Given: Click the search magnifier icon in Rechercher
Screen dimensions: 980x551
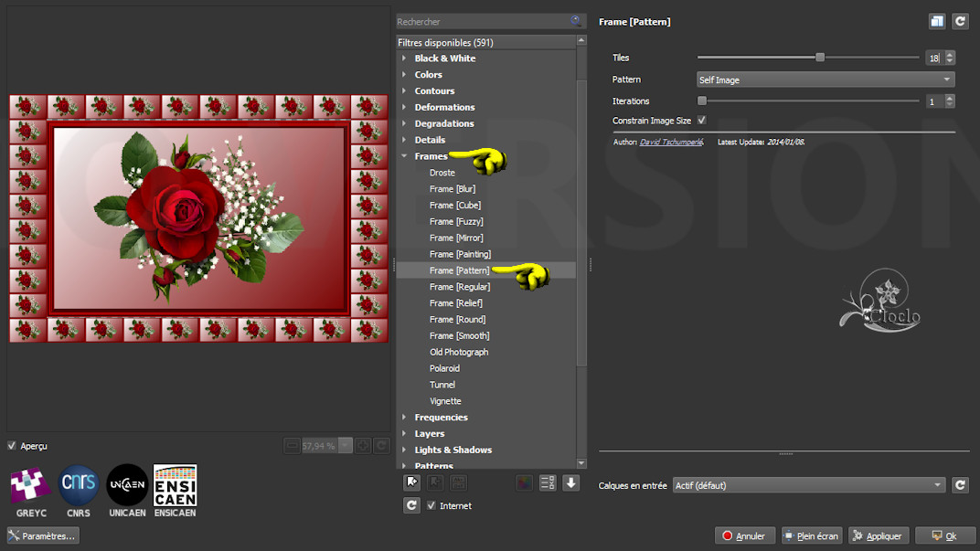Looking at the screenshot, I should 576,21.
